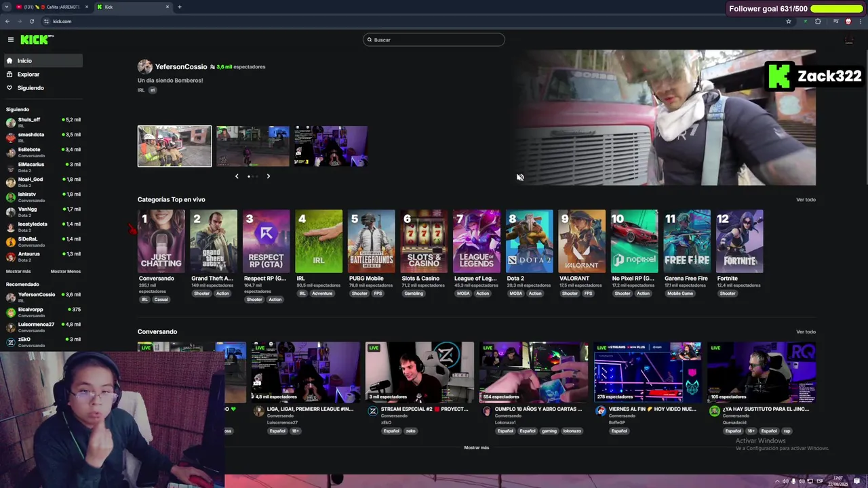This screenshot has height=488, width=868.
Task: Open the Grand Theft Auto category card
Action: pos(214,241)
